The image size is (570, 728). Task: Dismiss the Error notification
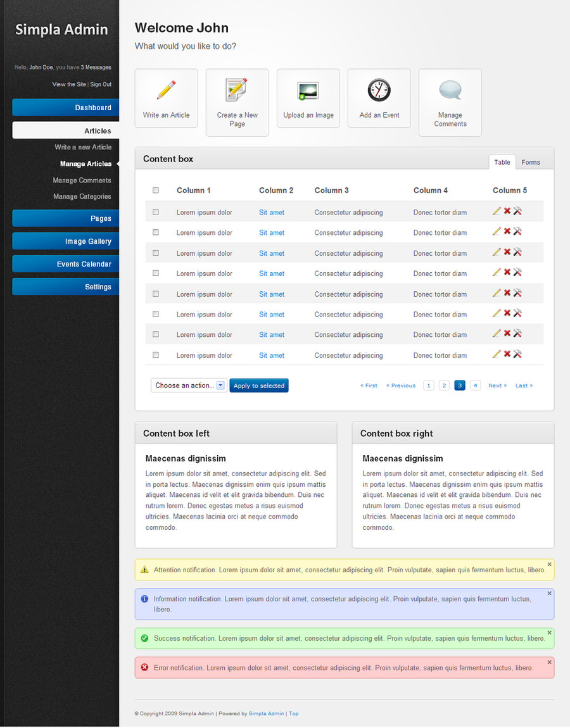click(549, 662)
